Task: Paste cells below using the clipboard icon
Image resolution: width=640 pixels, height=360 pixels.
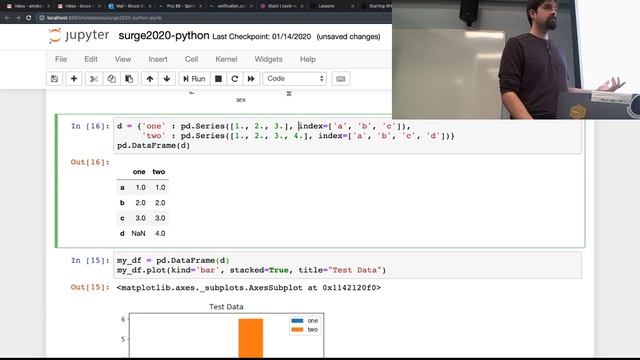Action: point(129,79)
